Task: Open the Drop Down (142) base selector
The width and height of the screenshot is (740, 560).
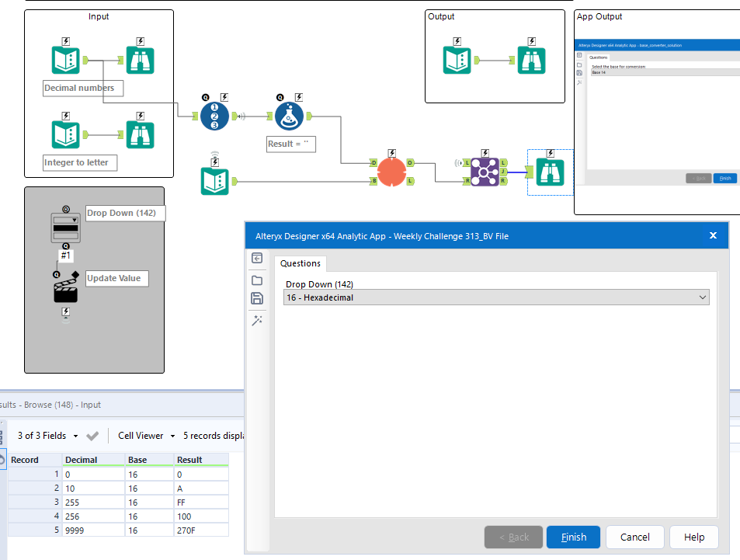Action: (x=496, y=297)
